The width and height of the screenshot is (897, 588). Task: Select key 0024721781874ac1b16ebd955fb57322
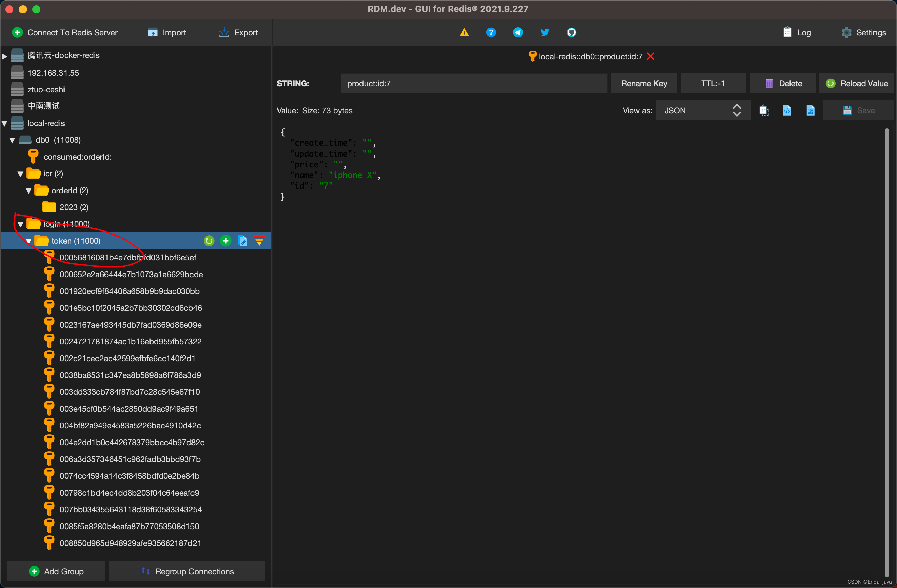click(130, 341)
